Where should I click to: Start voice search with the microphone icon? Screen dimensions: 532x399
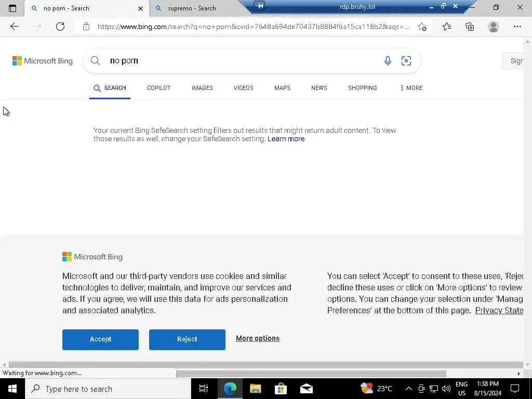point(388,61)
